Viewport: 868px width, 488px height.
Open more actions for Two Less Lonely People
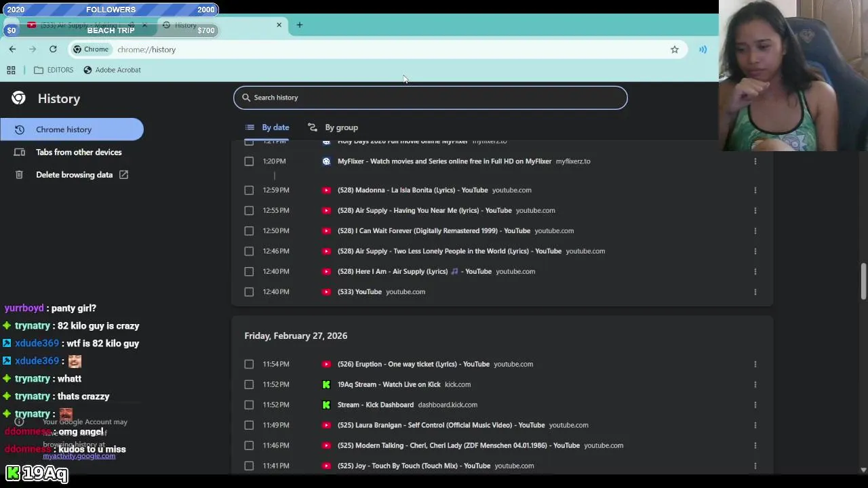coord(755,251)
